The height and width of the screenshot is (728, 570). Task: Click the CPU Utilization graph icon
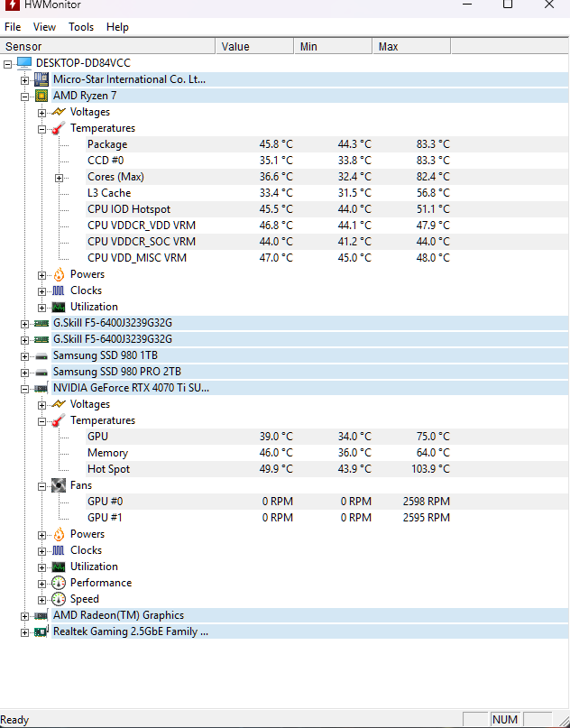tap(59, 307)
